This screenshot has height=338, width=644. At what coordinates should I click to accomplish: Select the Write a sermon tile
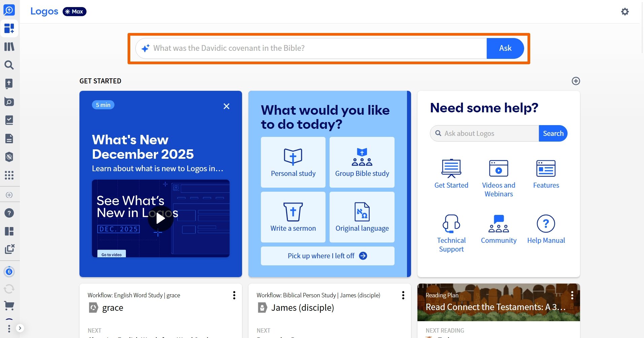click(x=293, y=217)
